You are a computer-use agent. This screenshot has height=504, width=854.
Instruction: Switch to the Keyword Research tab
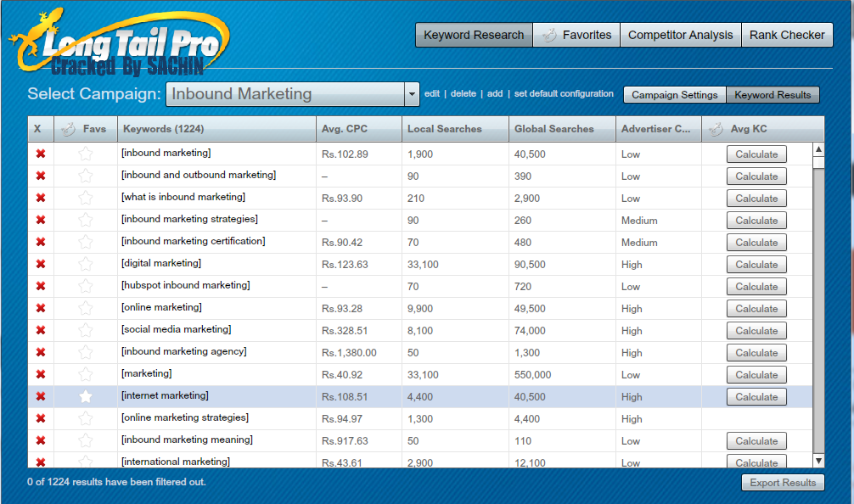474,35
